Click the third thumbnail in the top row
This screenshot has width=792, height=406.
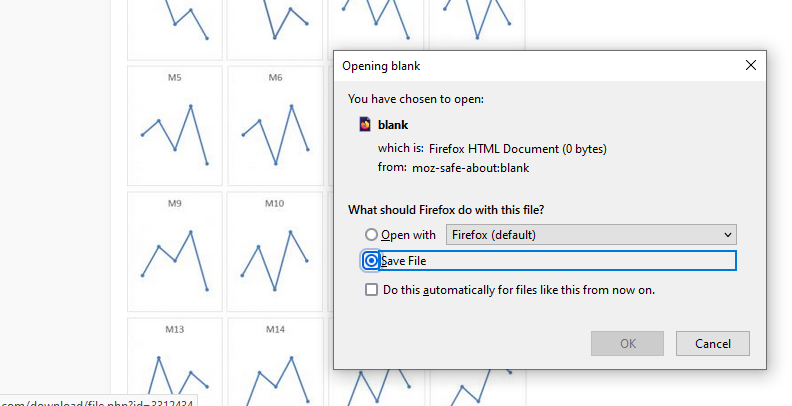pos(375,25)
